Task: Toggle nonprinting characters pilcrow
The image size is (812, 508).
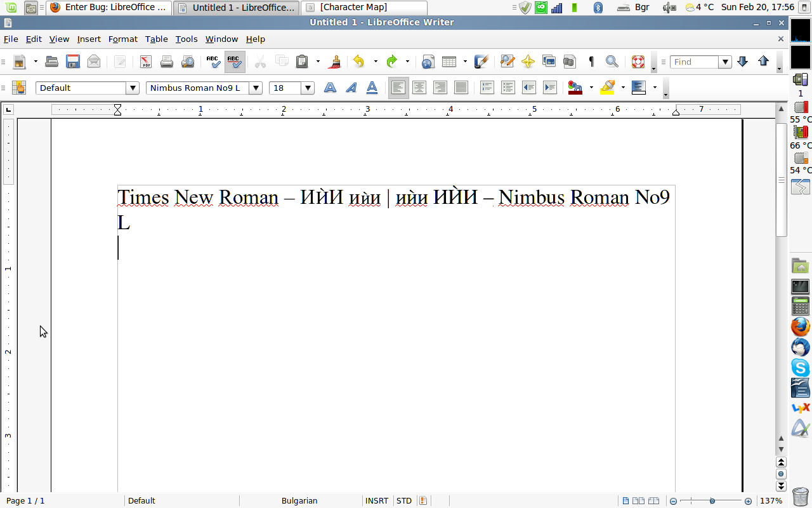Action: click(591, 62)
